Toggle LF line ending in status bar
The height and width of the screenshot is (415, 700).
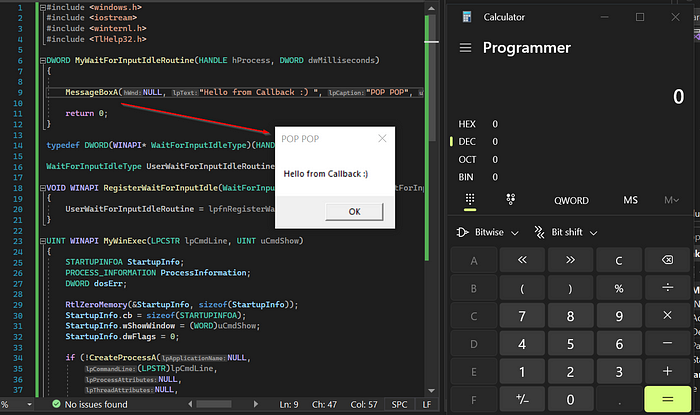427,404
